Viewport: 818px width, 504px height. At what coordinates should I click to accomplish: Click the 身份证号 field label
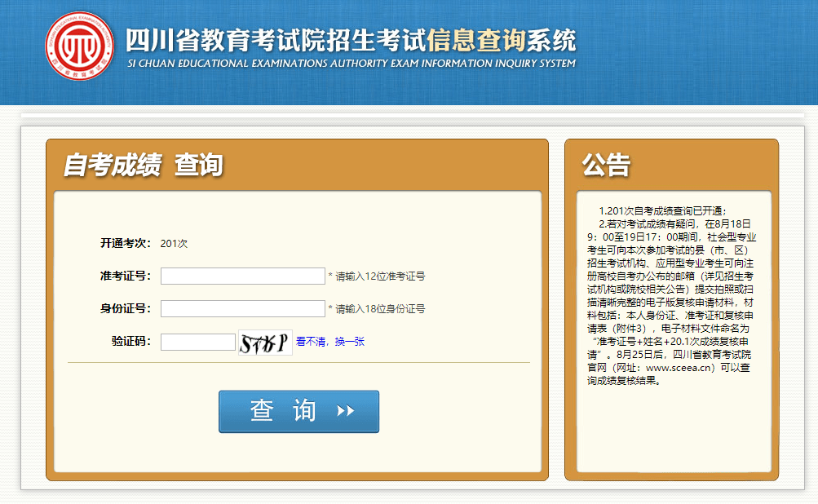coord(126,308)
